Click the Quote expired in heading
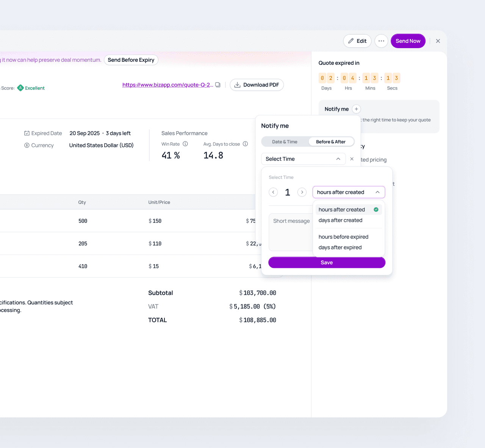485x448 pixels. point(339,63)
